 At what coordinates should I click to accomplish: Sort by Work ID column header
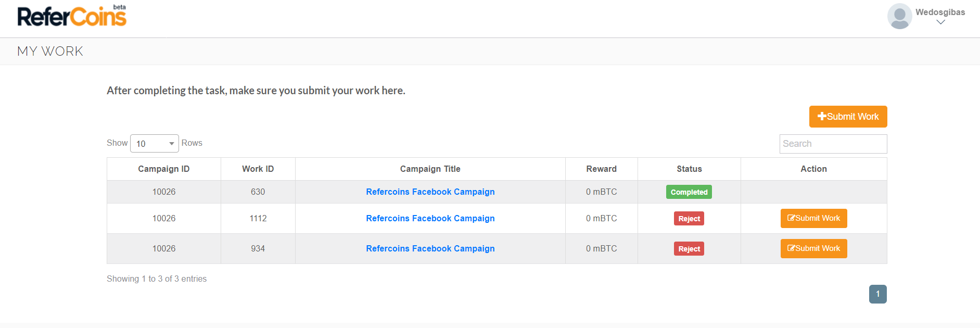point(258,169)
